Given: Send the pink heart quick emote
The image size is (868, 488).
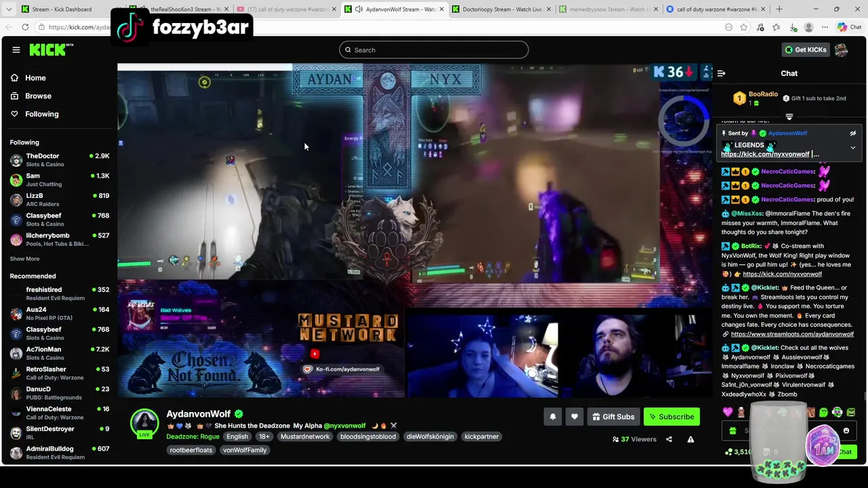Looking at the screenshot, I should point(728,412).
